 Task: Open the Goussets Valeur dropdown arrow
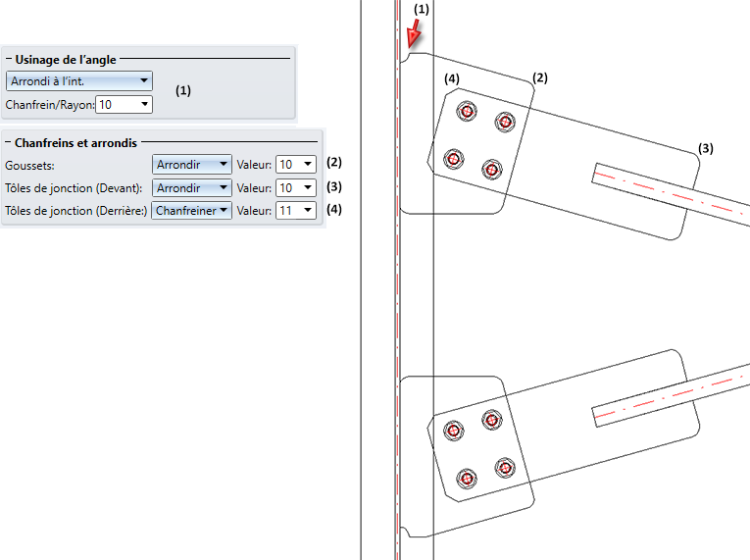point(308,164)
